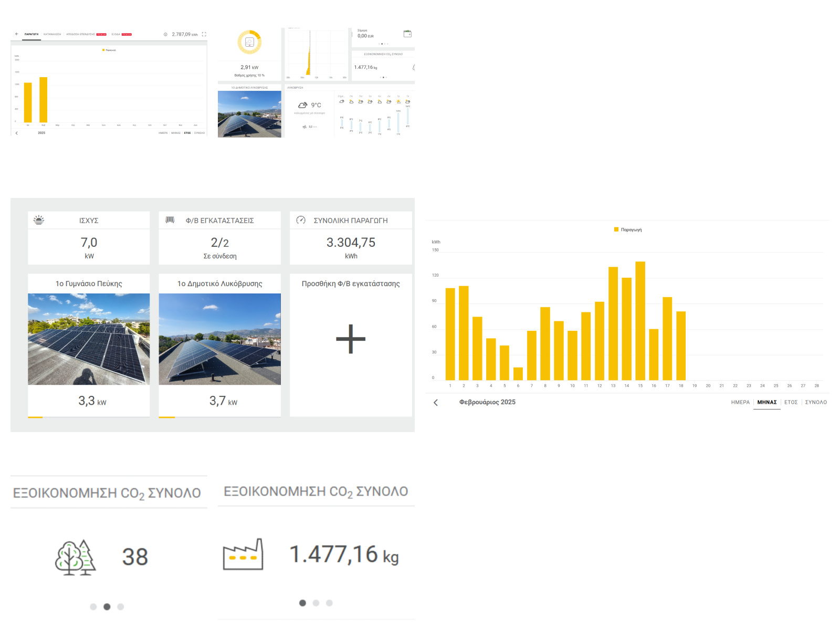Open the 1ο Δημοτικό Λυκόβρυσης solar panel photo
Image resolution: width=840 pixels, height=630 pixels.
220,339
